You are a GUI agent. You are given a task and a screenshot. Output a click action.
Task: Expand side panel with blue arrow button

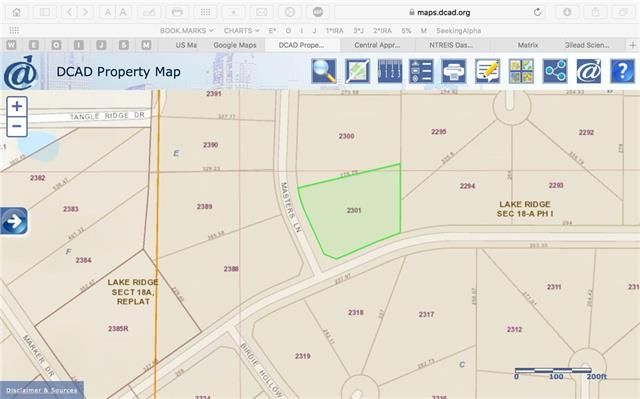click(14, 221)
